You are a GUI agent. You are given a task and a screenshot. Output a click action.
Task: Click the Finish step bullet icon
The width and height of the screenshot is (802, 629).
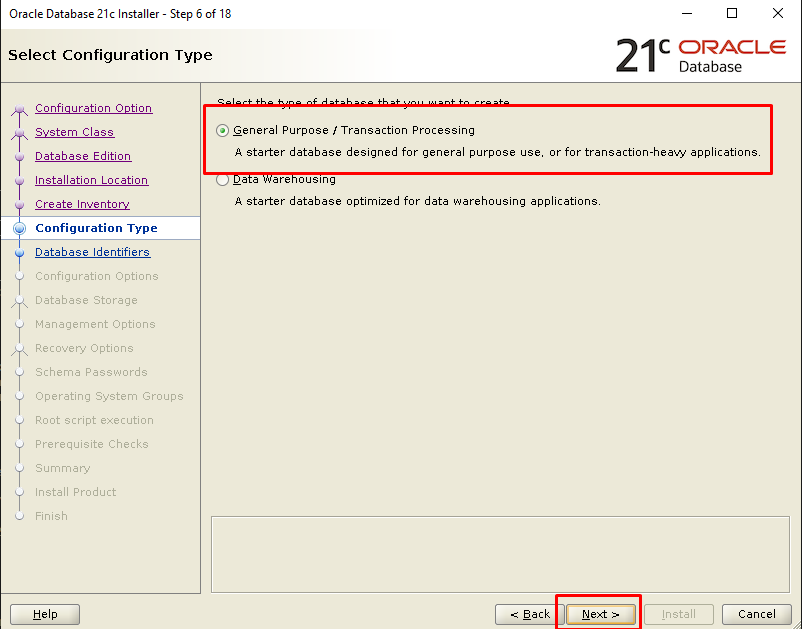[19, 516]
